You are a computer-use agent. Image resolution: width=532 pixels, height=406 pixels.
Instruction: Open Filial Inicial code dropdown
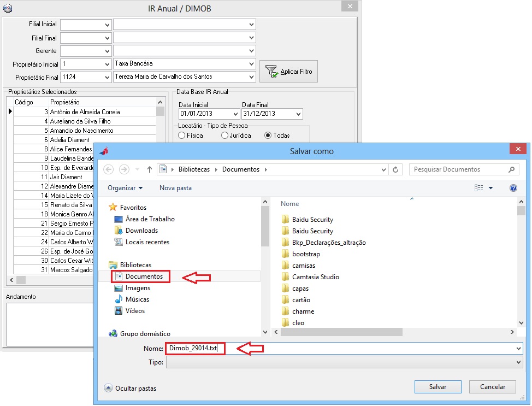pos(107,25)
